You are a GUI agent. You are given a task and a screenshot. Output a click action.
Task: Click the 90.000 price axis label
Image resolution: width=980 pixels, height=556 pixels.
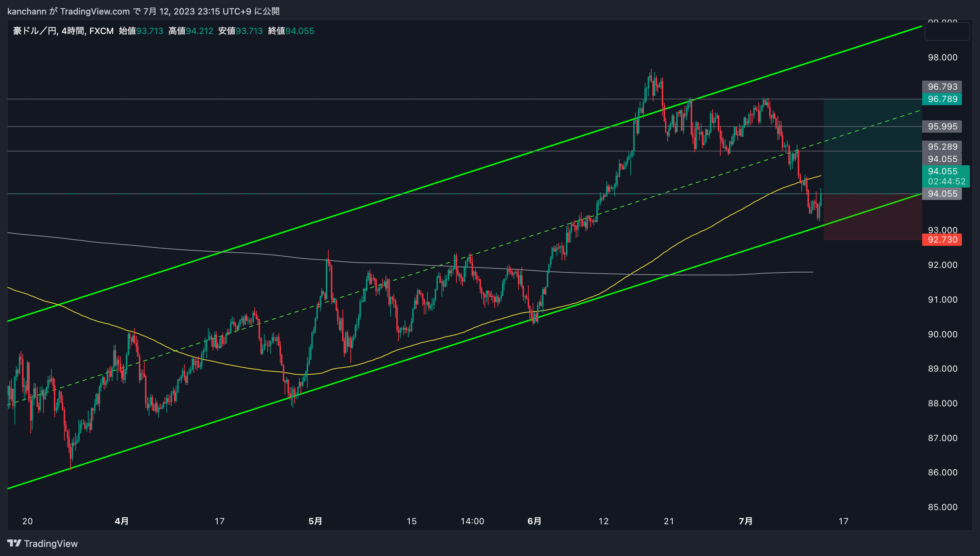[x=943, y=334]
